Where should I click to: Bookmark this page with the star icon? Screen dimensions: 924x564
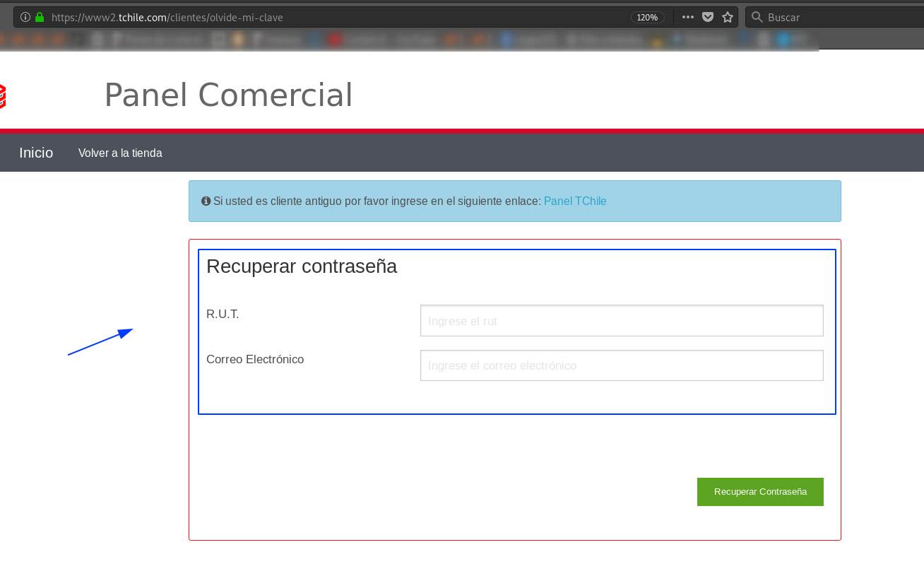click(x=728, y=17)
